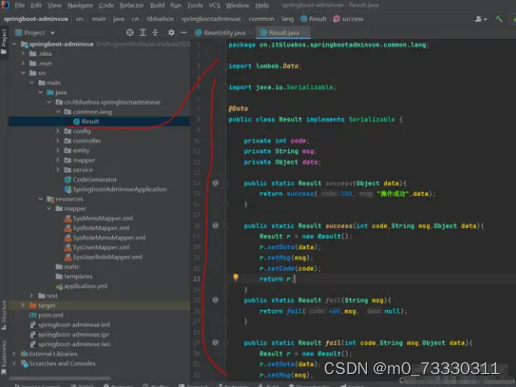The height and width of the screenshot is (387, 516).
Task: Expand the target folder
Action: pyautogui.click(x=23, y=305)
